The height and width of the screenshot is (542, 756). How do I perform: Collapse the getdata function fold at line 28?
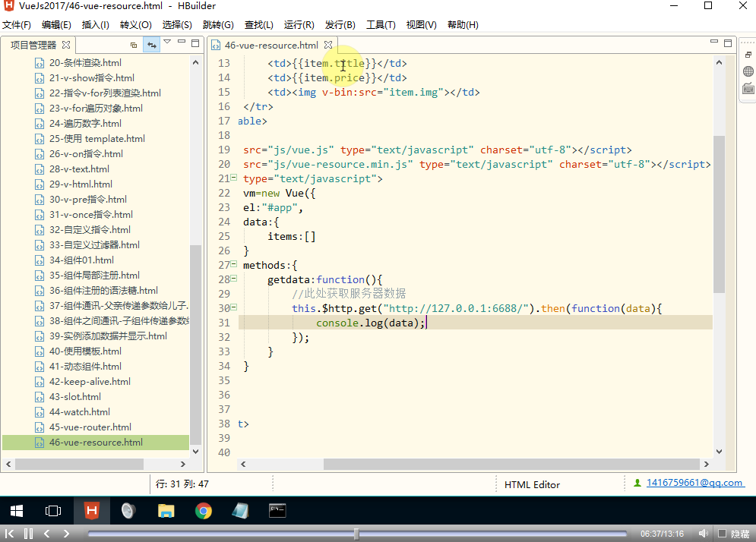click(234, 279)
